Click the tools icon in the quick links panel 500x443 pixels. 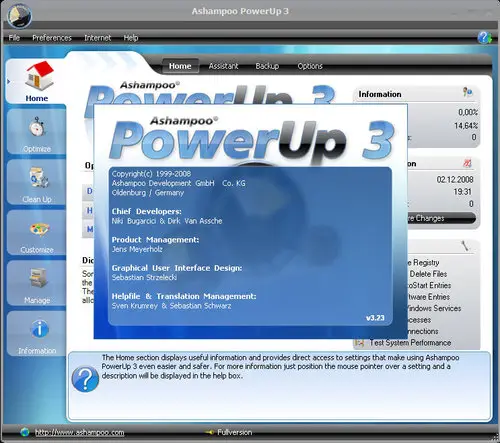465,246
